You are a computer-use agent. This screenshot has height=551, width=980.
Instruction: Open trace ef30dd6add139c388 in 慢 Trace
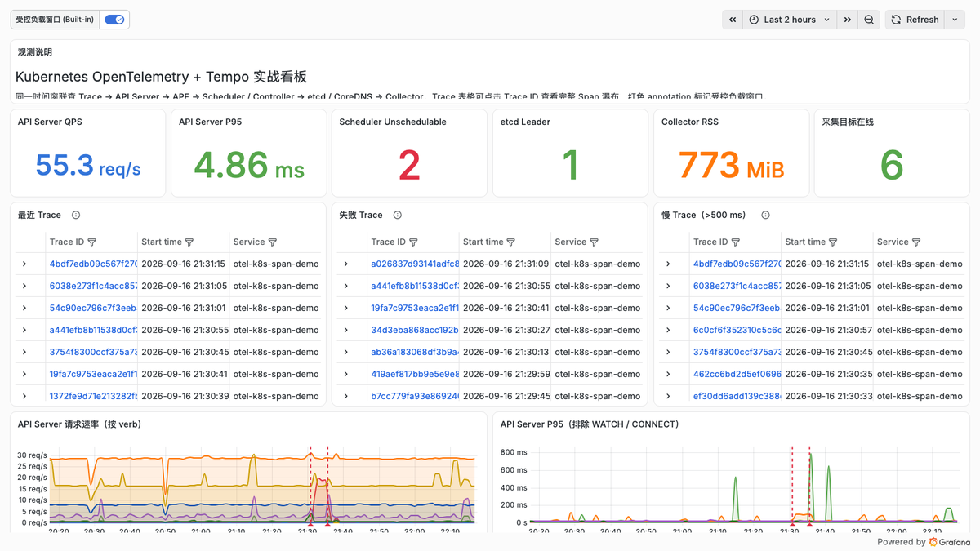737,397
